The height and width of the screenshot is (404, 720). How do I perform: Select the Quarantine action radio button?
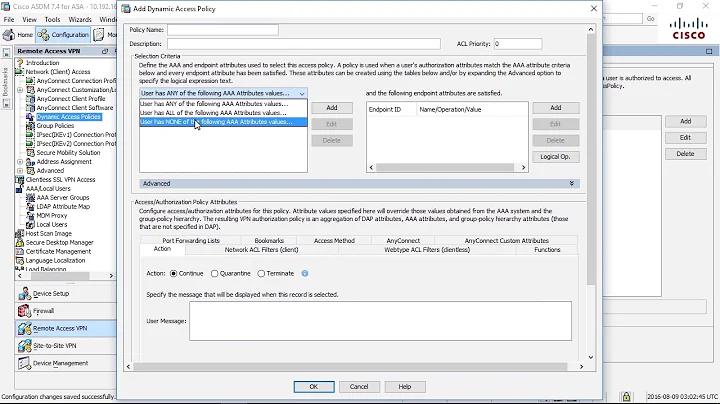(214, 274)
